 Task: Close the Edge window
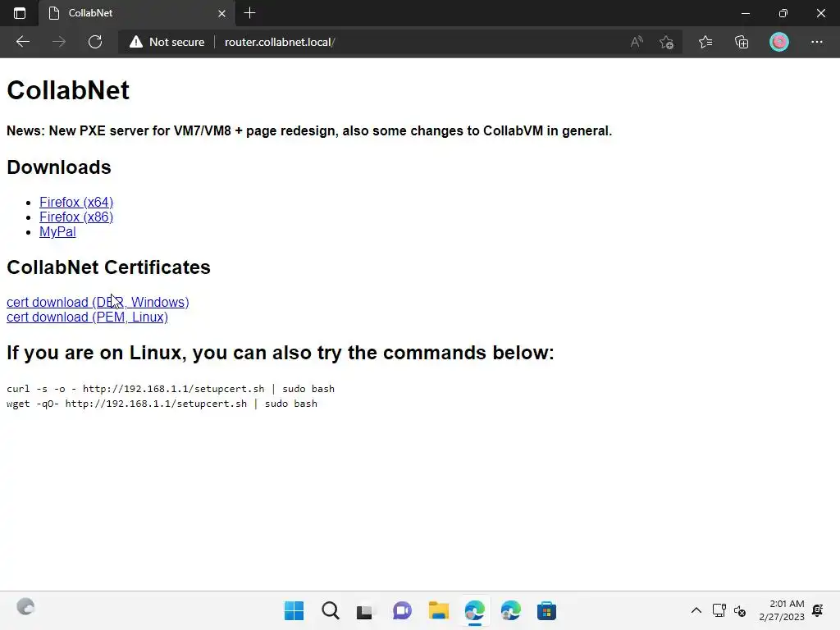pos(820,13)
